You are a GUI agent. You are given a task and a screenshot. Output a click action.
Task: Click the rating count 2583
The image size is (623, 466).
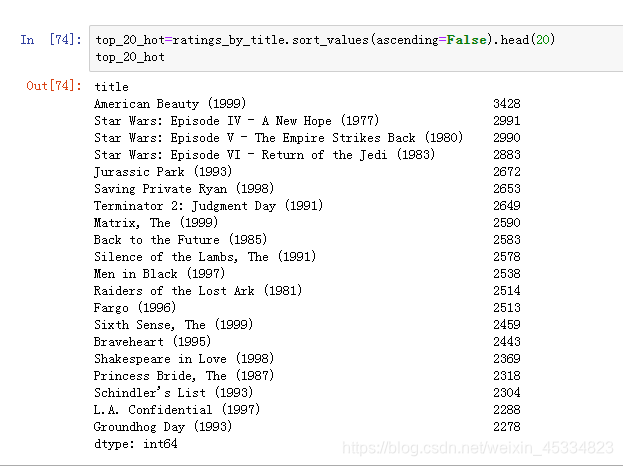pos(507,240)
